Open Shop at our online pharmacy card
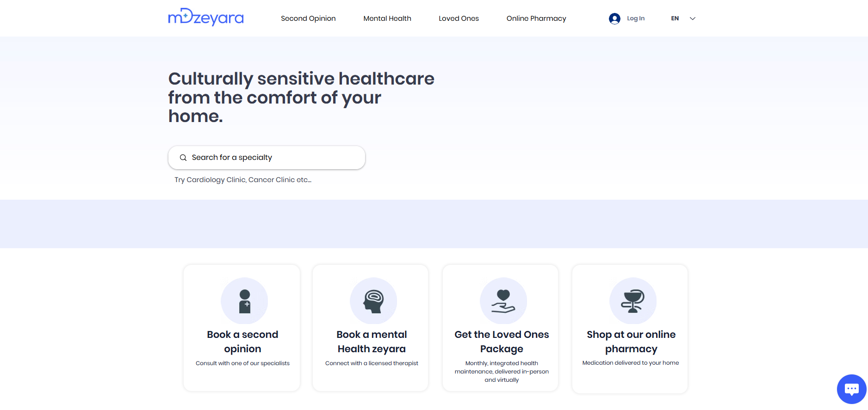The width and height of the screenshot is (868, 410). pyautogui.click(x=630, y=329)
